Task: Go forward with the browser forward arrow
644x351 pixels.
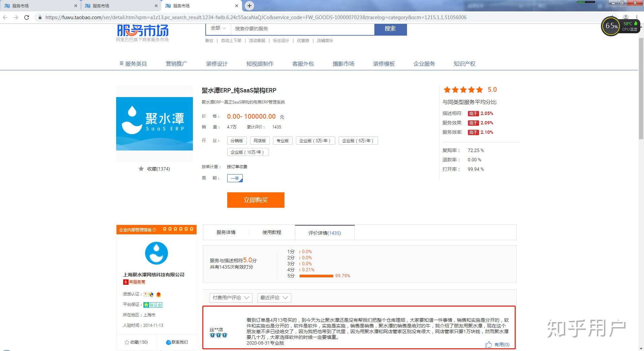Action: [16, 17]
